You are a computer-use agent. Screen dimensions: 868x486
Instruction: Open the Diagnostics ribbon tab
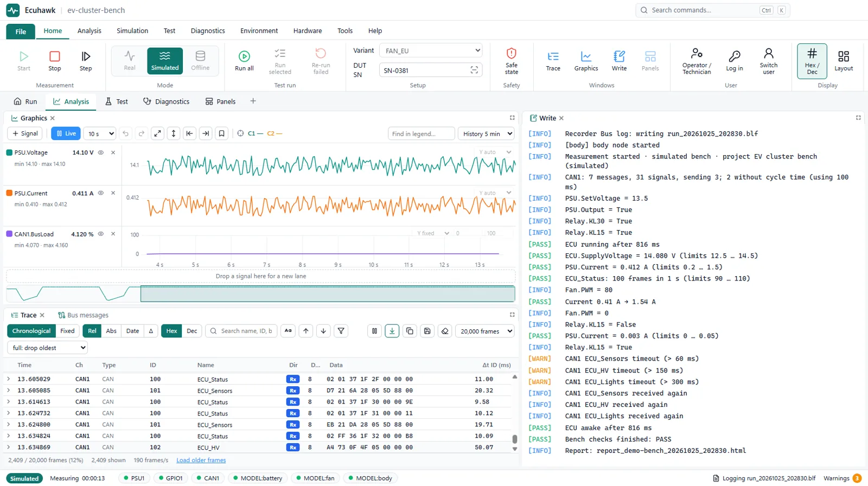208,31
